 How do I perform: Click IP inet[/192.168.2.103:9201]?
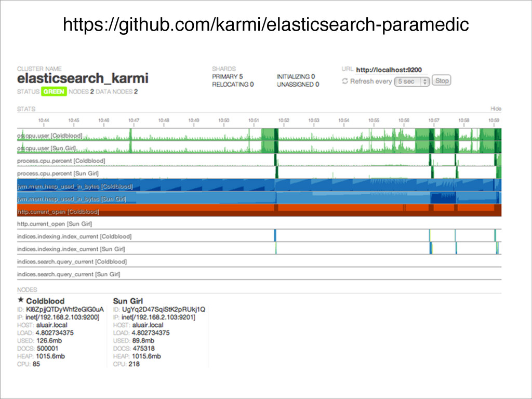pyautogui.click(x=158, y=317)
